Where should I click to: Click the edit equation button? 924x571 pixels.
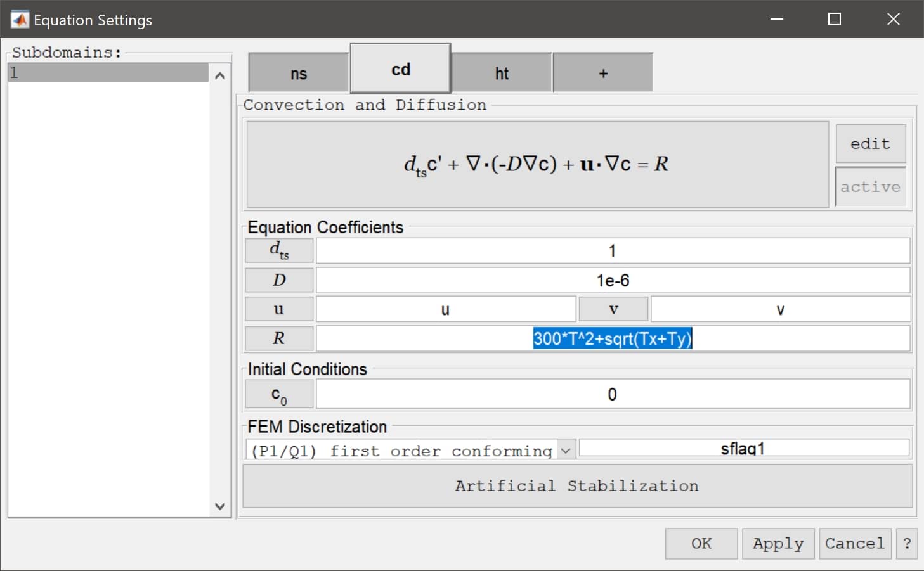(x=871, y=144)
